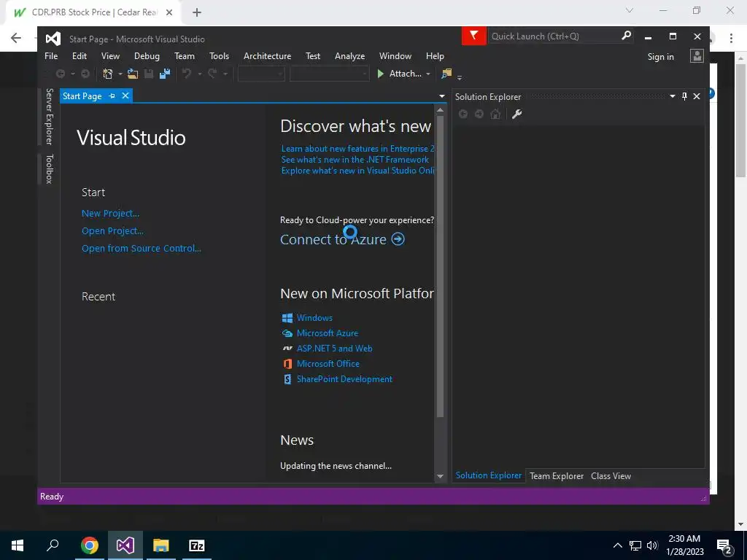Open the Windows Start menu
This screenshot has width=747, height=560.
18,545
